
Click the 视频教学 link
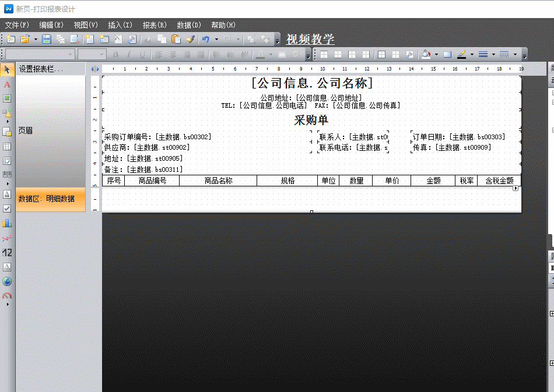point(310,39)
